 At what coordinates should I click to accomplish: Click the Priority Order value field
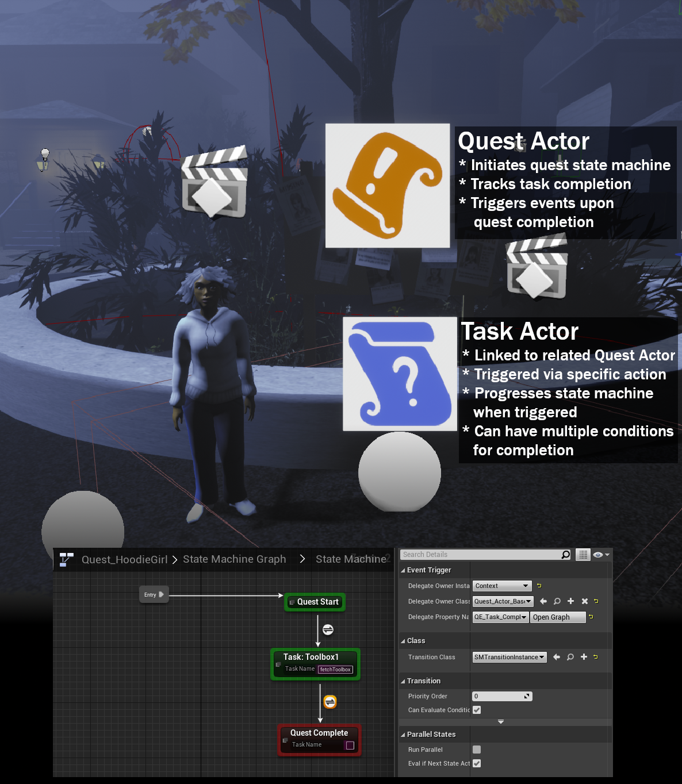pos(502,696)
